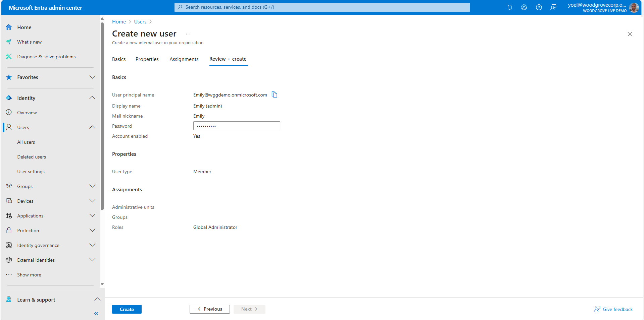
Task: Click the search resources box
Action: click(322, 7)
